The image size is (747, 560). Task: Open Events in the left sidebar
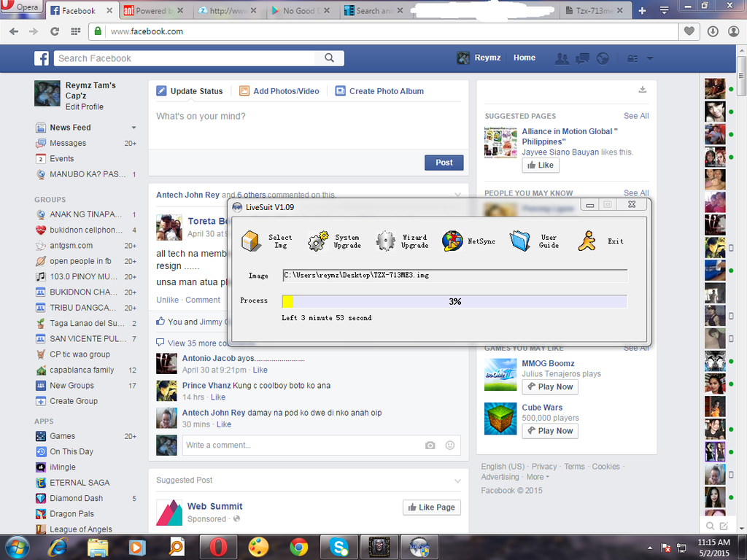coord(62,158)
